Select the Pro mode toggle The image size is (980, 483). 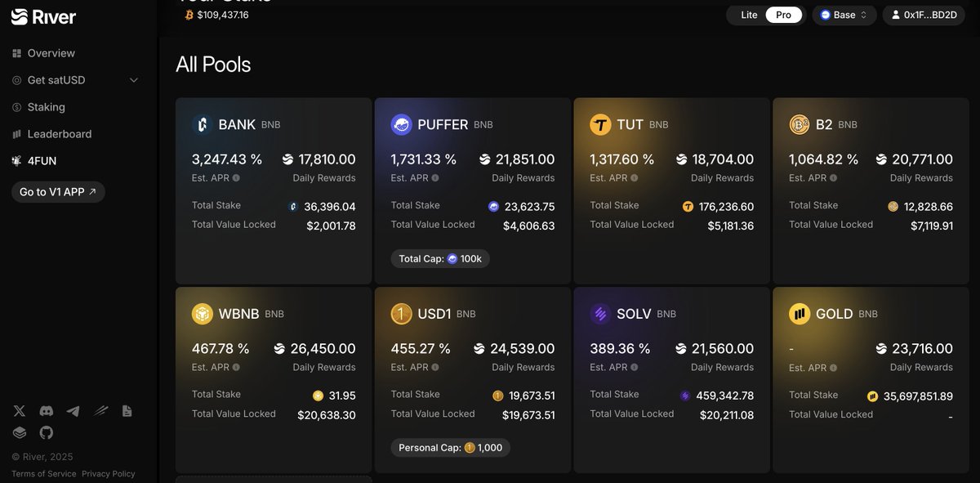(784, 15)
